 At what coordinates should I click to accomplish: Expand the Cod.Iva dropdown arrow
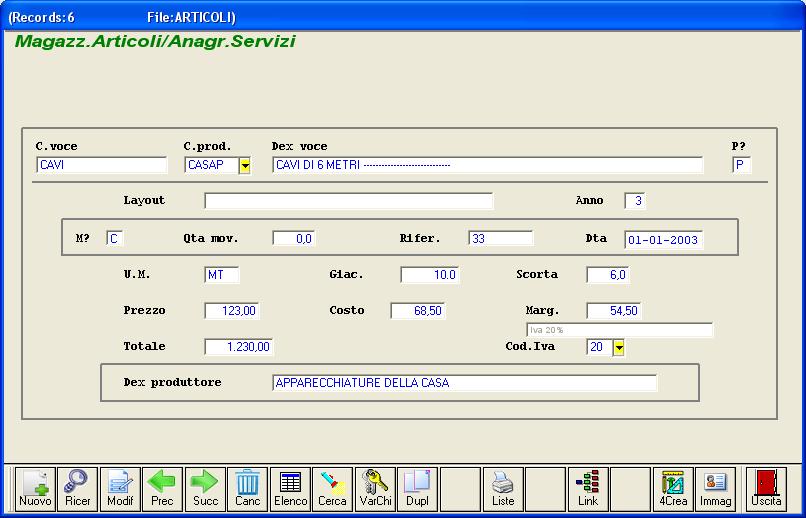619,348
